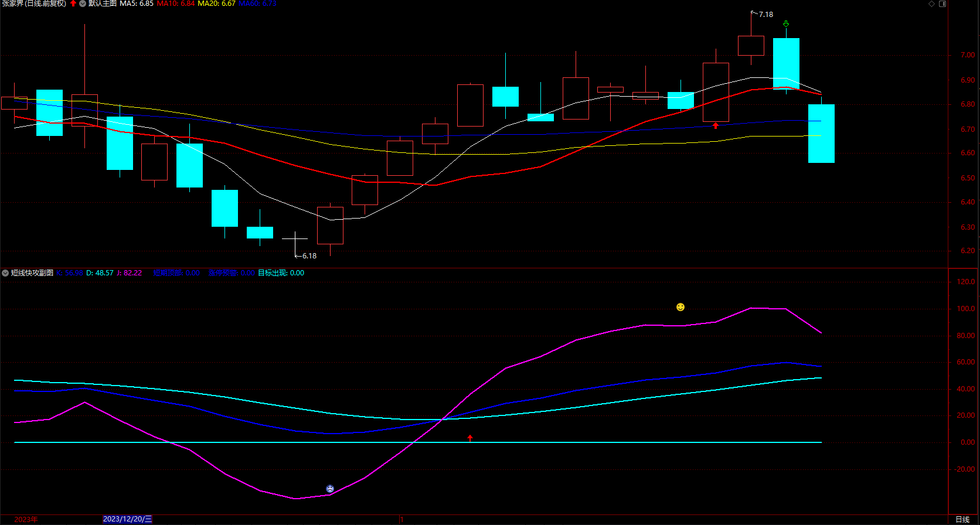This screenshot has height=525, width=980.
Task: Click the 默认主图 label
Action: tap(103, 4)
